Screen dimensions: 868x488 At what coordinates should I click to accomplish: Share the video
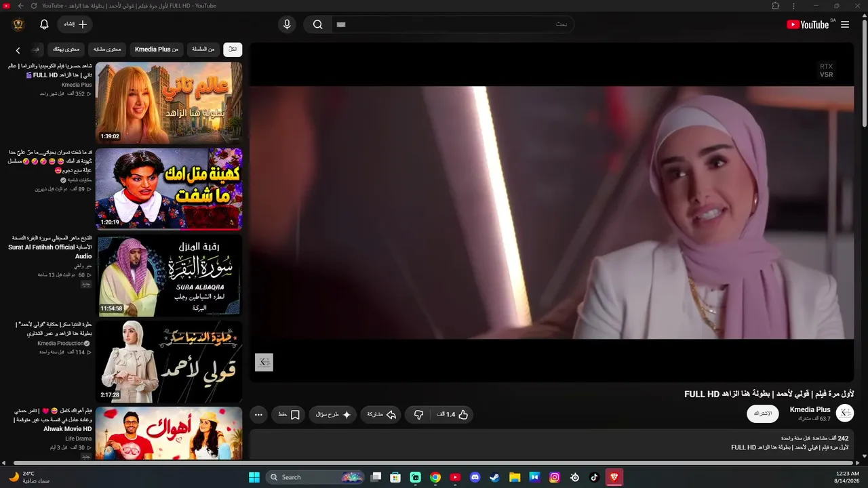381,414
